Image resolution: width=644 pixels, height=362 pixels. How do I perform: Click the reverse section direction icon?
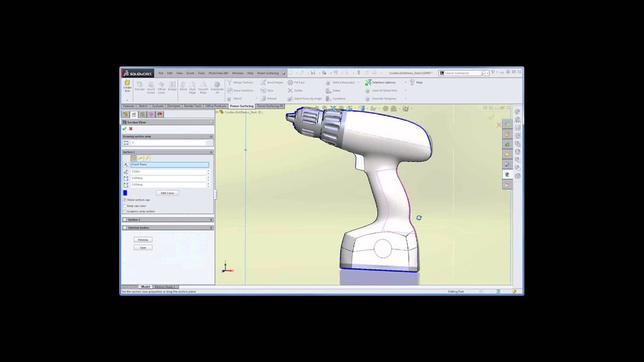tap(126, 164)
